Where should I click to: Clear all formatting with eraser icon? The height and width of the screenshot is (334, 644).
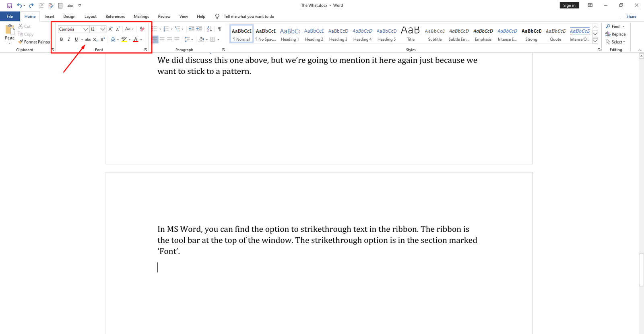click(x=142, y=29)
